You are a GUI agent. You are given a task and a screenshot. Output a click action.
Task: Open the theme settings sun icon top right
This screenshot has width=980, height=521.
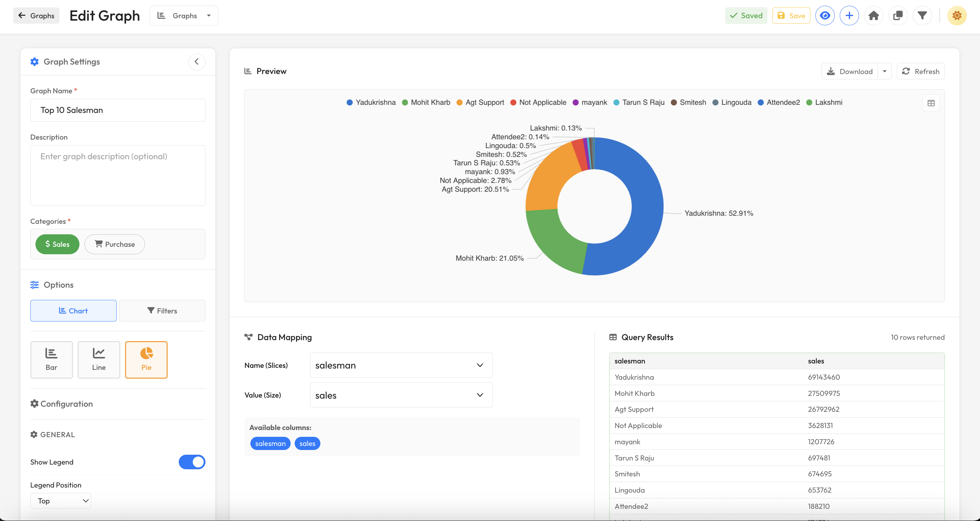click(x=957, y=15)
